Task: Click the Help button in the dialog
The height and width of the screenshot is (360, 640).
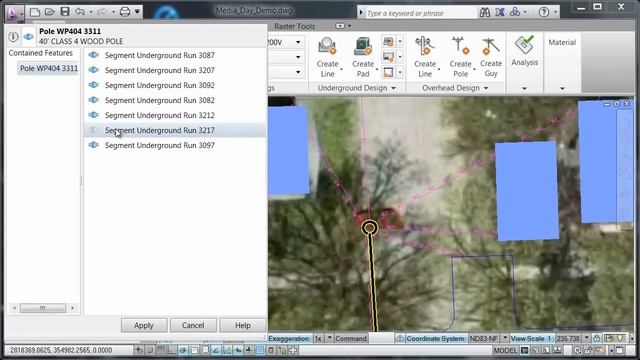Action: (x=242, y=325)
